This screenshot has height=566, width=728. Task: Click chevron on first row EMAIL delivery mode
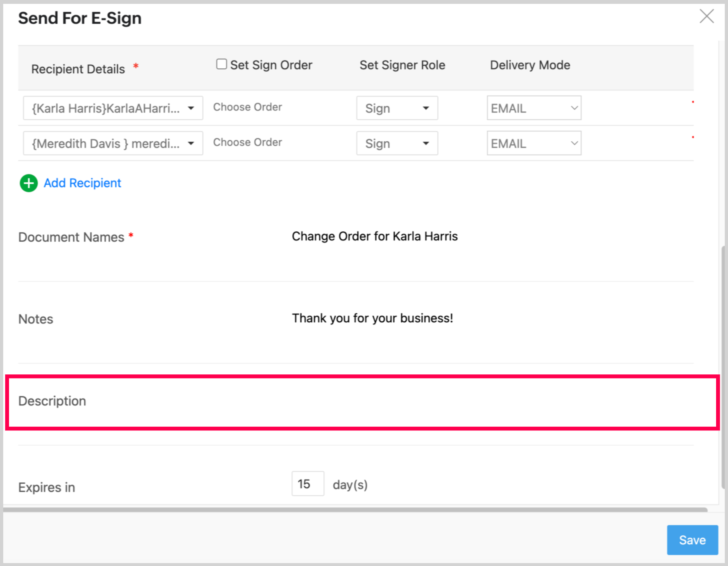coord(574,108)
